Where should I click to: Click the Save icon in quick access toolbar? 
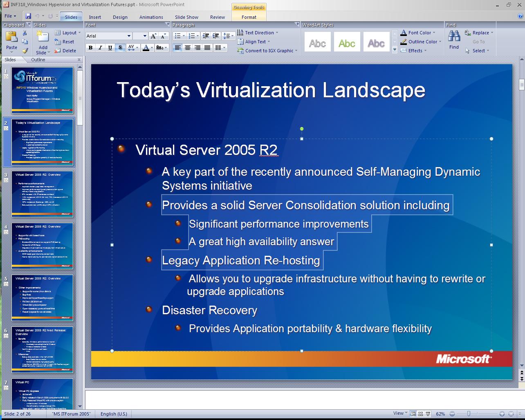[x=28, y=16]
